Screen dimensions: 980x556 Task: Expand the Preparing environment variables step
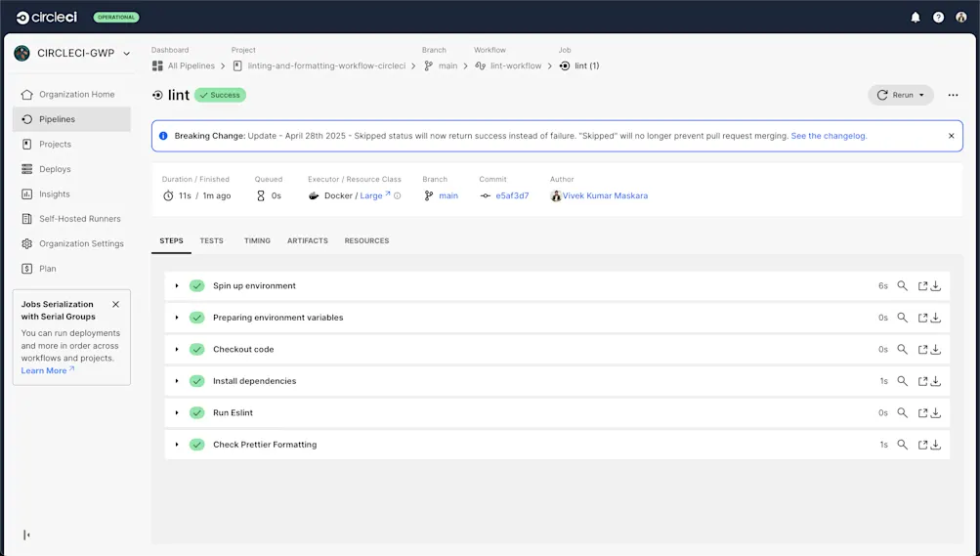(x=177, y=318)
